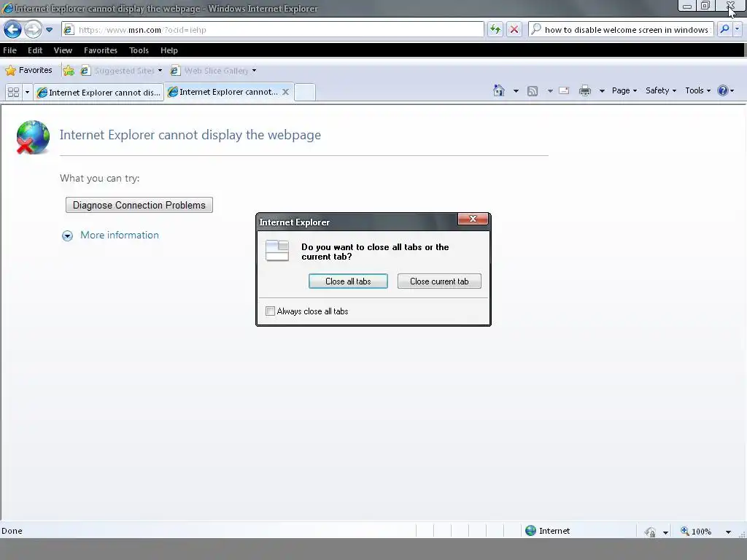Viewport: 747px width, 560px height.
Task: Click the search magnifier button
Action: tap(724, 29)
